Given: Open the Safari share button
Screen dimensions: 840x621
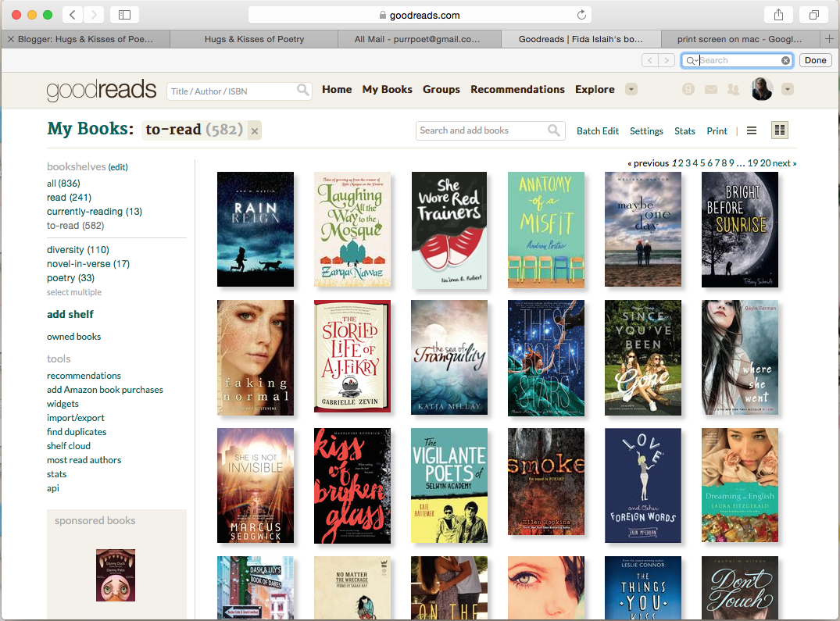Looking at the screenshot, I should [x=778, y=15].
